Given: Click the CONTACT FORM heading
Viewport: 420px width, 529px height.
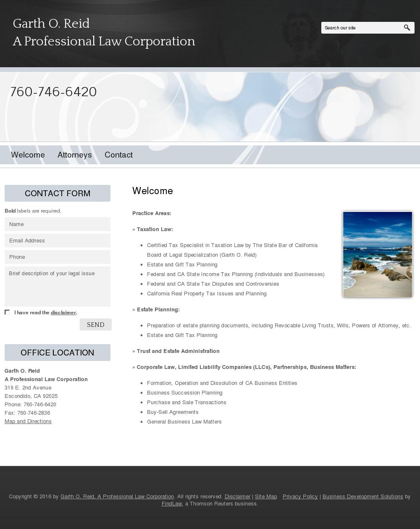Looking at the screenshot, I should 58,193.
